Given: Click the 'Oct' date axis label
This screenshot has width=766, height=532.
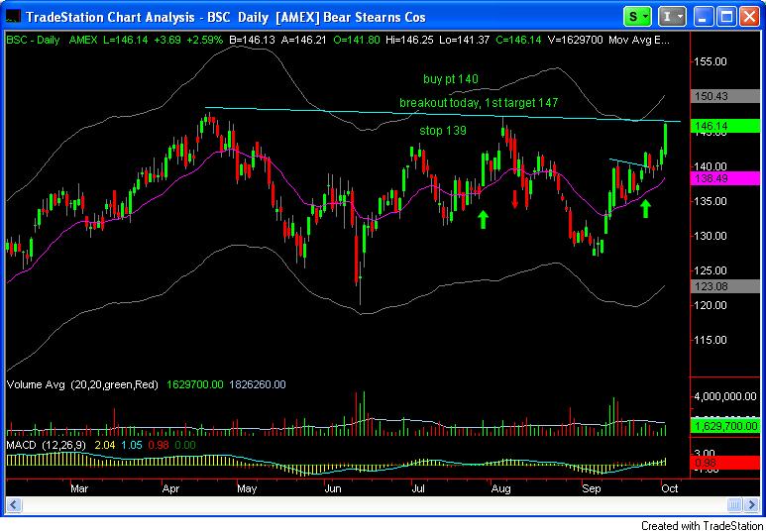Looking at the screenshot, I should tap(669, 488).
